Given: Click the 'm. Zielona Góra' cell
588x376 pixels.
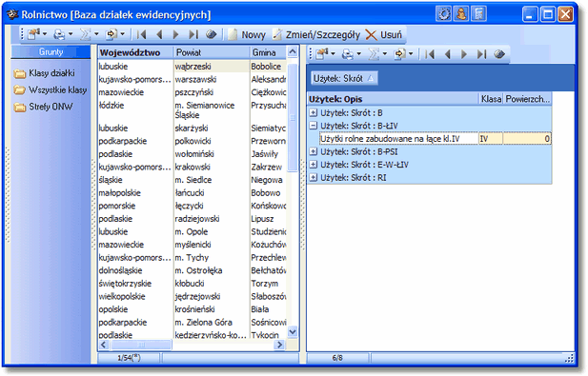Looking at the screenshot, I should pyautogui.click(x=212, y=323).
